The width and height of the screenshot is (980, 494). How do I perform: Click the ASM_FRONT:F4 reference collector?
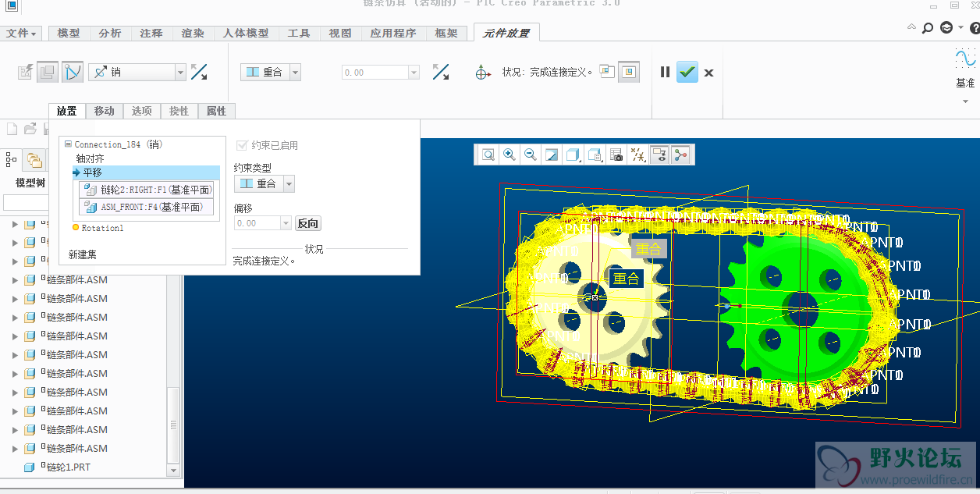pos(146,207)
